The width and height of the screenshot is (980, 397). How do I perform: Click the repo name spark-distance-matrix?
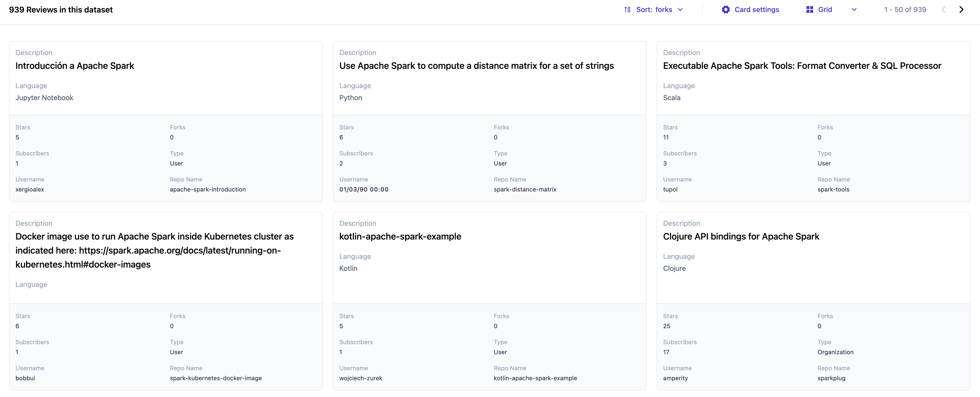[525, 189]
